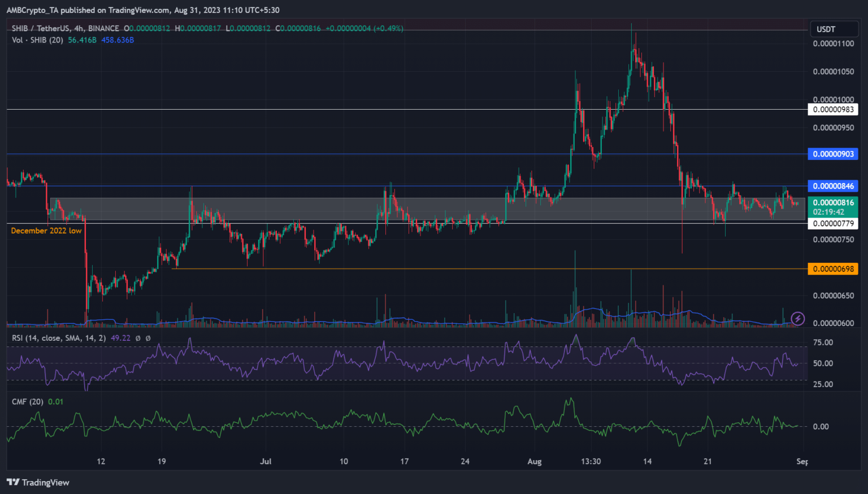Screen dimensions: 868x494
Task: Click the white 0.00000983 price label
Action: coord(833,110)
